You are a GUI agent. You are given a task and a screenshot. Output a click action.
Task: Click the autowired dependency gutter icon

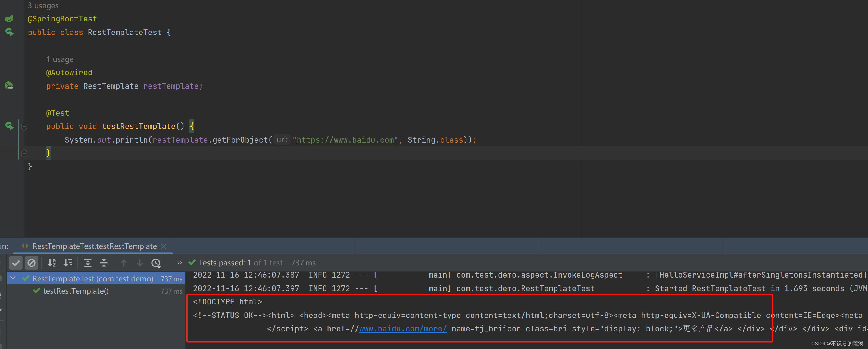click(x=9, y=86)
